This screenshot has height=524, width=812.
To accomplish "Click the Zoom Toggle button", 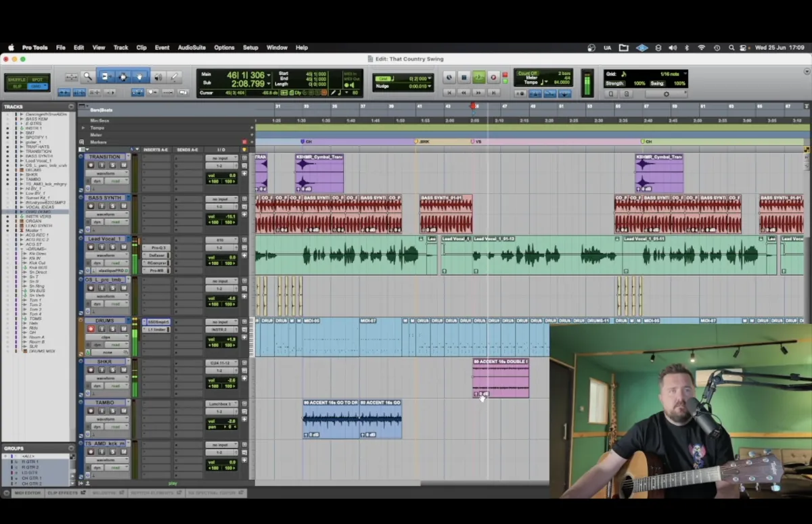I will 71,76.
